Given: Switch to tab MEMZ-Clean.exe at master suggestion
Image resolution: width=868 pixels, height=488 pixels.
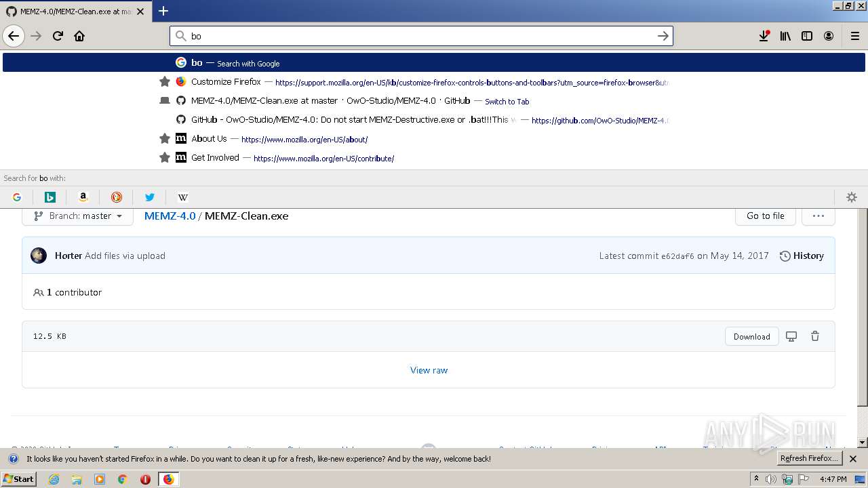Looking at the screenshot, I should pyautogui.click(x=434, y=100).
